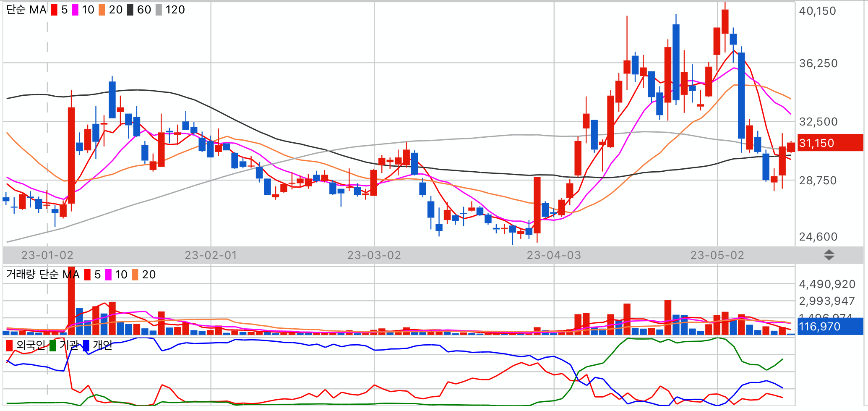The width and height of the screenshot is (868, 411).
Task: Click the gray 120-day MA color swatch
Action: tap(159, 10)
